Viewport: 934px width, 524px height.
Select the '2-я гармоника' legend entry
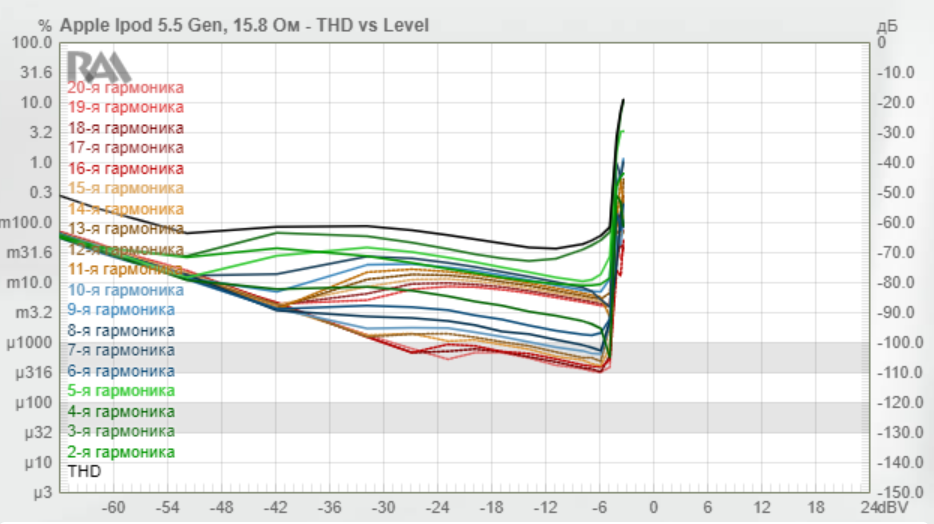pos(121,452)
